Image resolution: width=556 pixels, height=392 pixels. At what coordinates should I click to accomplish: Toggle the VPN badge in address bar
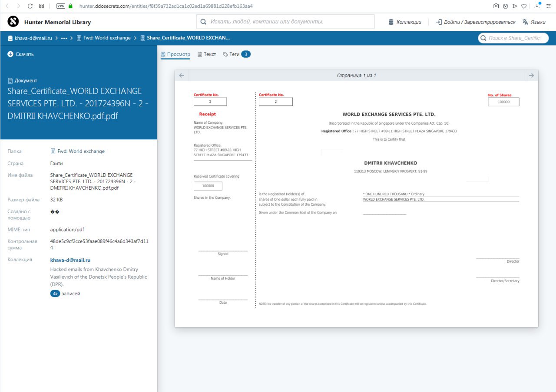[x=61, y=6]
